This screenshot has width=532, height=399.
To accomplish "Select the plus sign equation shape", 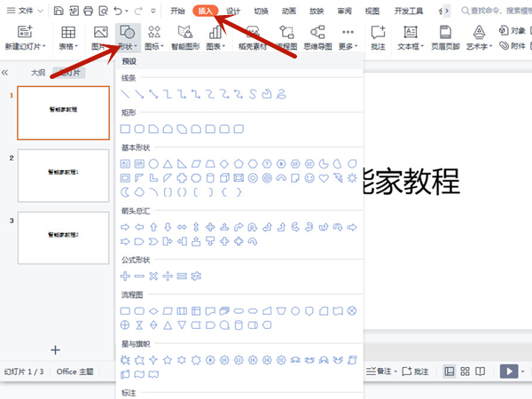I will tap(125, 276).
